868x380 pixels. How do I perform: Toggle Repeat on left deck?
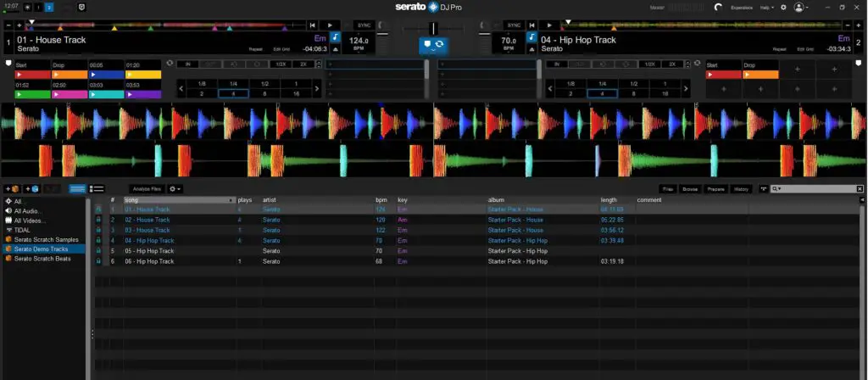255,49
